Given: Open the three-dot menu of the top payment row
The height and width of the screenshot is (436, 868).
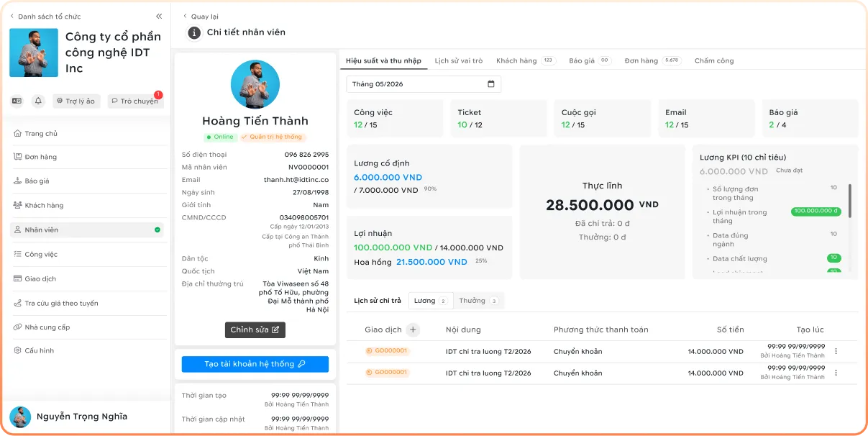Looking at the screenshot, I should pyautogui.click(x=836, y=352).
